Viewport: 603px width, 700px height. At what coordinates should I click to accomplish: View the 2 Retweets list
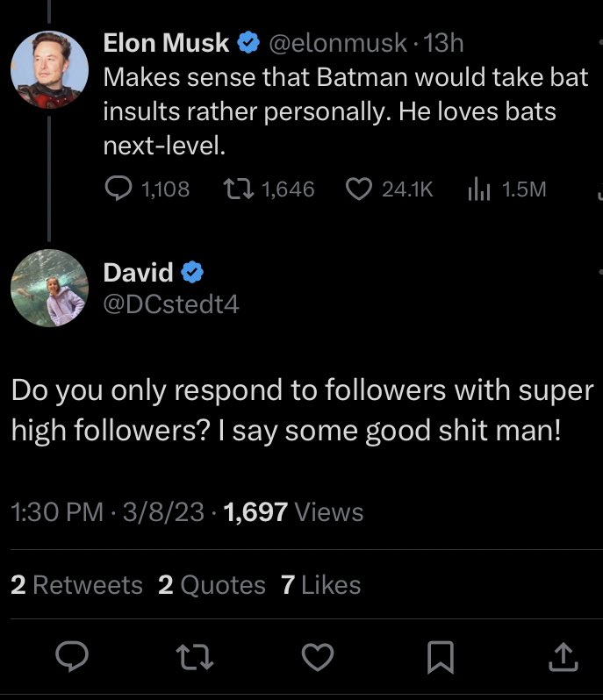76,585
